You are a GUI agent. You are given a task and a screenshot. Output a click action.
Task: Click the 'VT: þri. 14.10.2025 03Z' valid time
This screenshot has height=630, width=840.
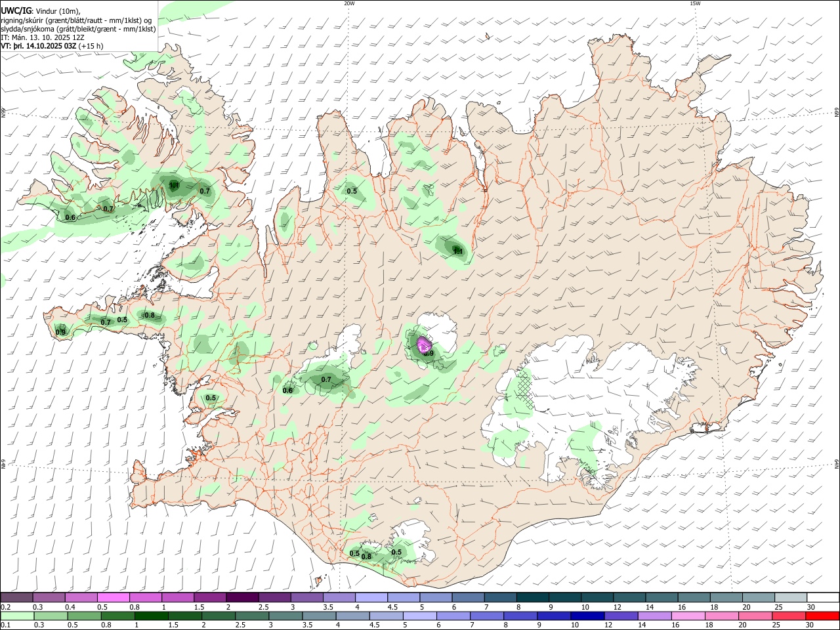click(x=39, y=47)
